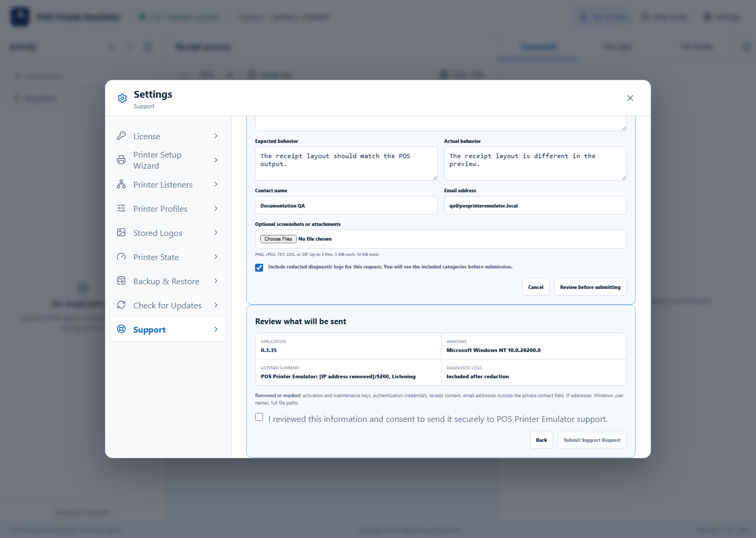Open the License settings page

(168, 136)
